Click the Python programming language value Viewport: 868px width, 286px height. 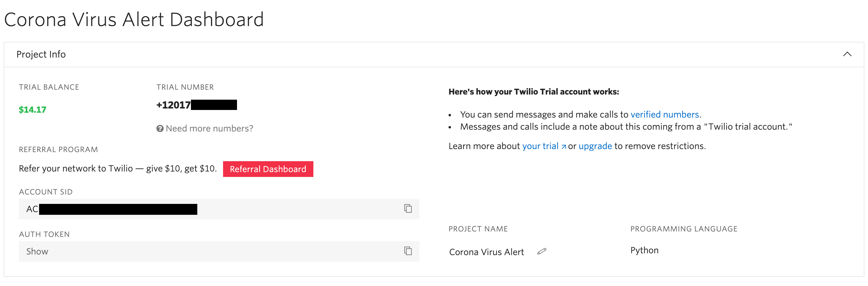click(644, 250)
